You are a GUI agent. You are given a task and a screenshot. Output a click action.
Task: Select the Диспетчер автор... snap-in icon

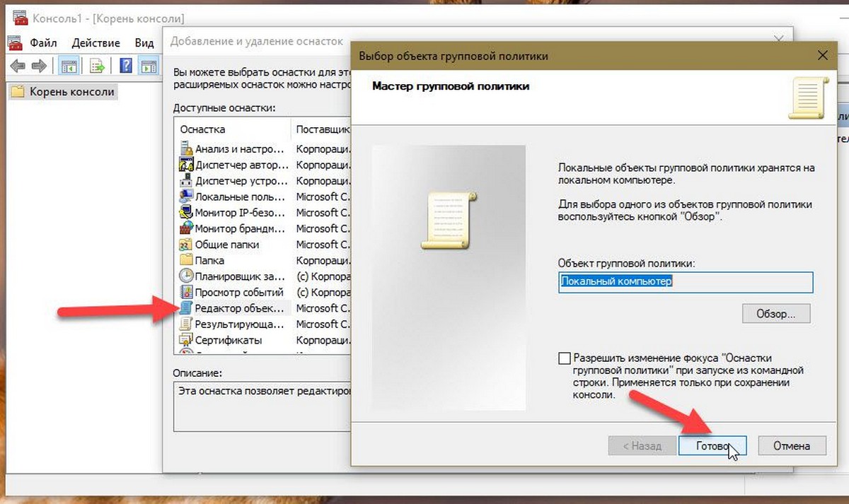(186, 165)
